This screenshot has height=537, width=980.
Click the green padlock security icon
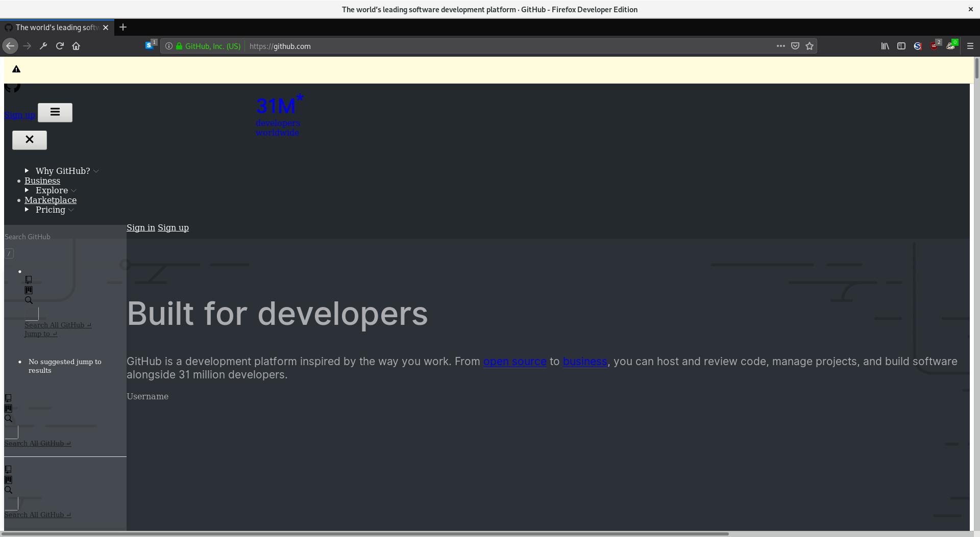[x=179, y=46]
